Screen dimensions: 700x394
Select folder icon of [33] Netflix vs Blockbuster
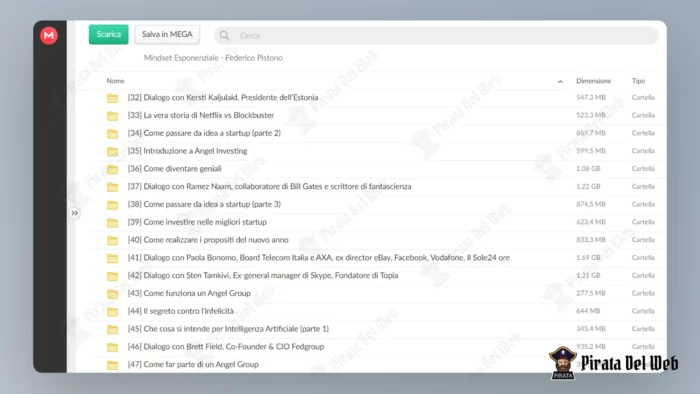112,116
